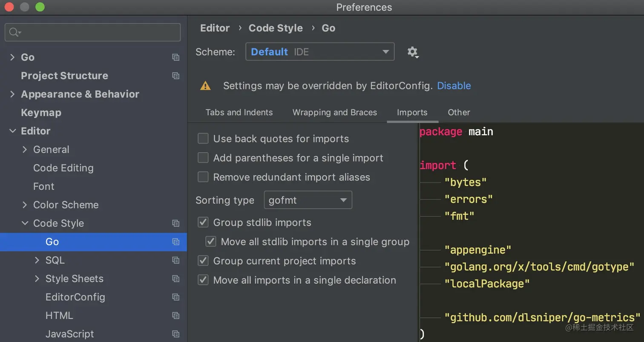The width and height of the screenshot is (644, 342).
Task: Switch to the Tabs and Indents tab
Action: [x=239, y=113]
